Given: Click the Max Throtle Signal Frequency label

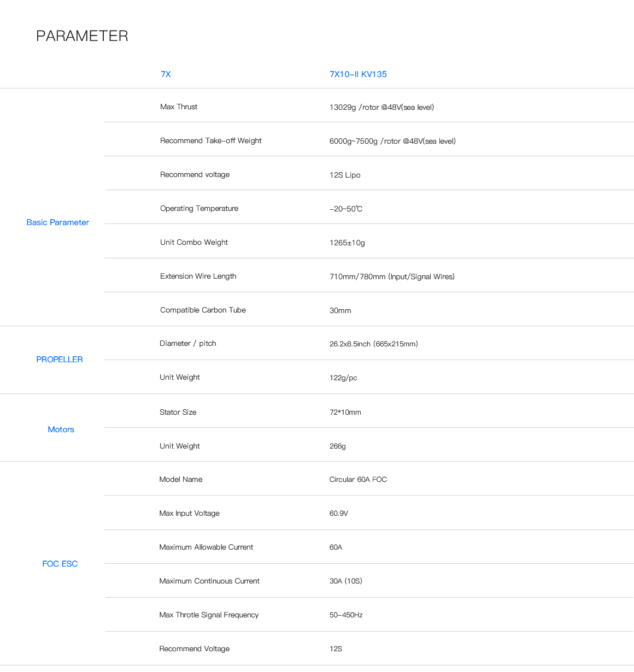Looking at the screenshot, I should click(209, 615).
